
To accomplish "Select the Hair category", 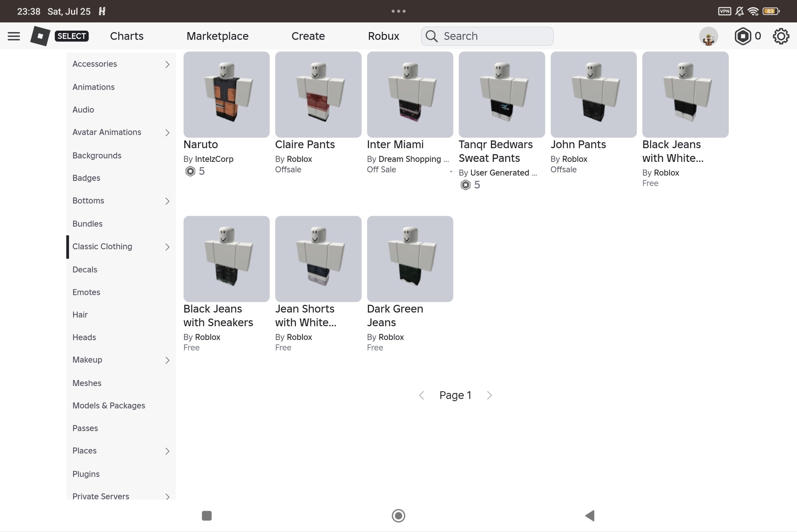I will [80, 314].
